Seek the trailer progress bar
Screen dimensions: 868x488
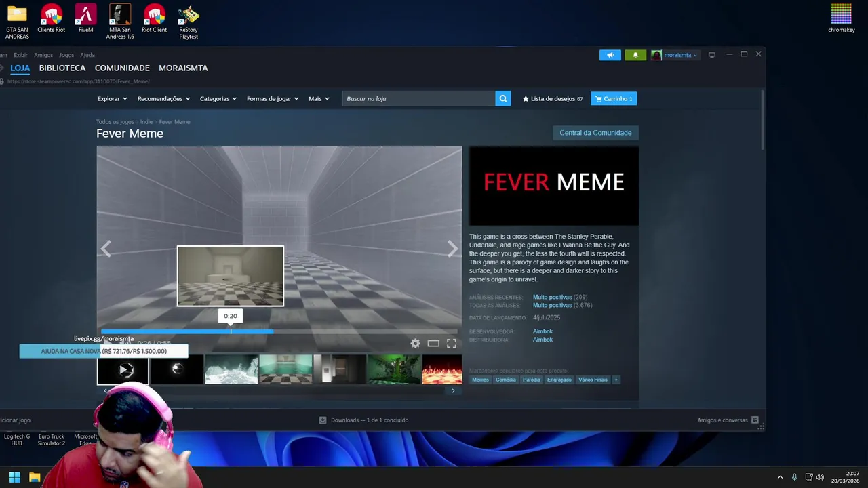pos(279,331)
